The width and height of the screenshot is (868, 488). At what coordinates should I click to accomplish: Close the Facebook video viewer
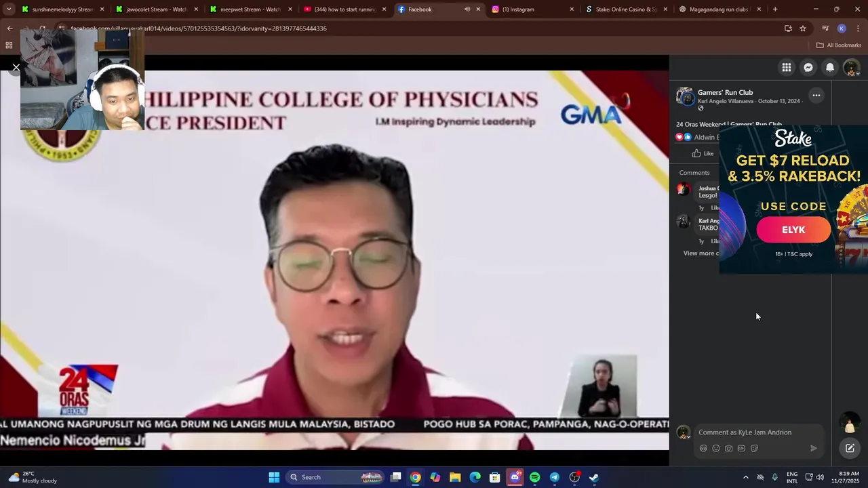(x=16, y=67)
